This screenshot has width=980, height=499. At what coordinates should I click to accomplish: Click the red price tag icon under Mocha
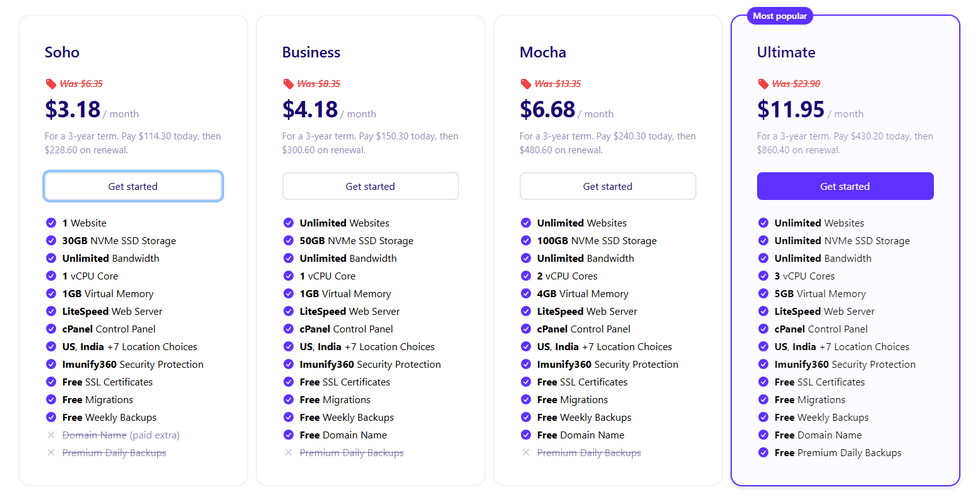[x=526, y=84]
